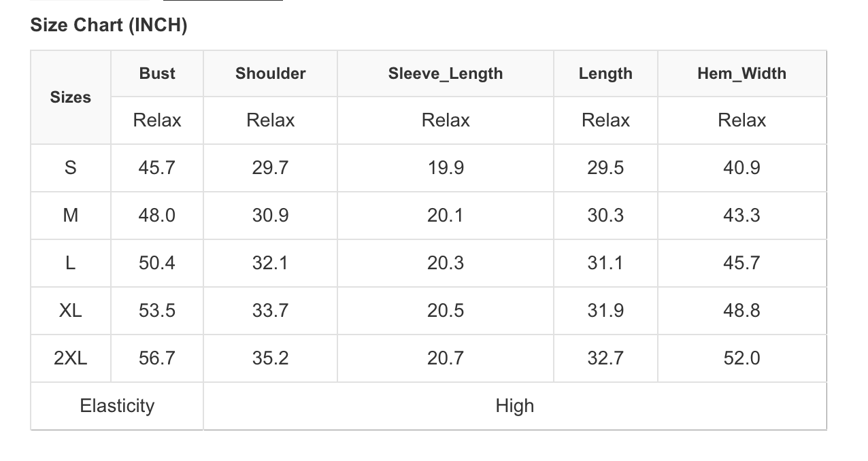Image resolution: width=868 pixels, height=461 pixels.
Task: Click the Size Chart (INCH) heading
Action: click(109, 26)
